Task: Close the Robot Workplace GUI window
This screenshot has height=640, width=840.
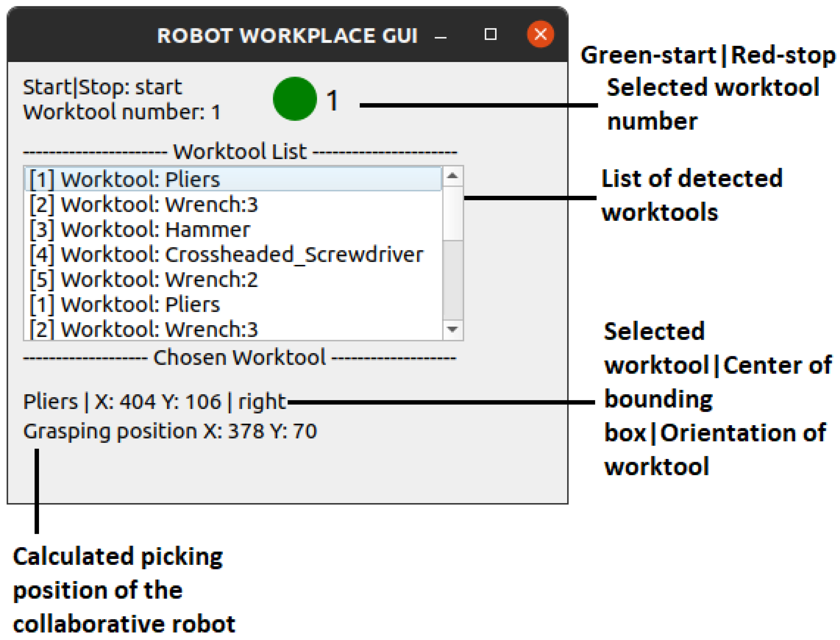Action: click(540, 34)
